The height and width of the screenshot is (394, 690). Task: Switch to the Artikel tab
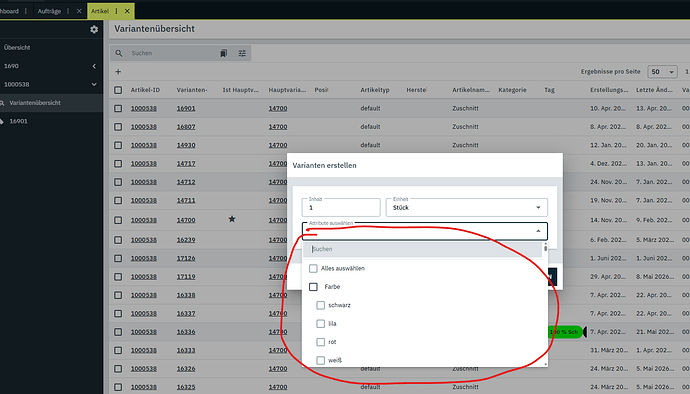tap(100, 11)
